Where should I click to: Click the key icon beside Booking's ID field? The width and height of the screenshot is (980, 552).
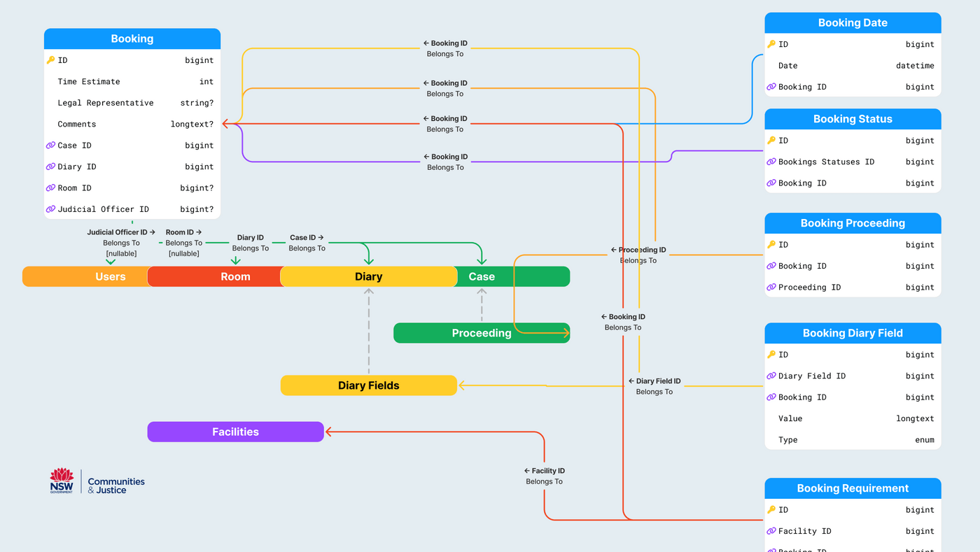(x=50, y=60)
